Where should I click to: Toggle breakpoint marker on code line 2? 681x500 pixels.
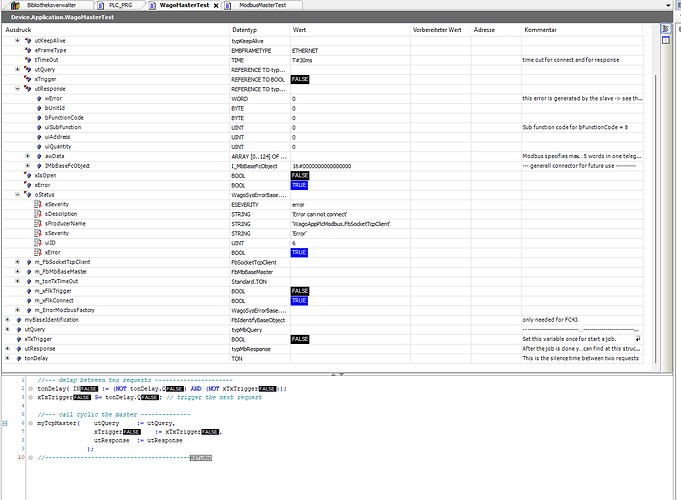click(31, 389)
